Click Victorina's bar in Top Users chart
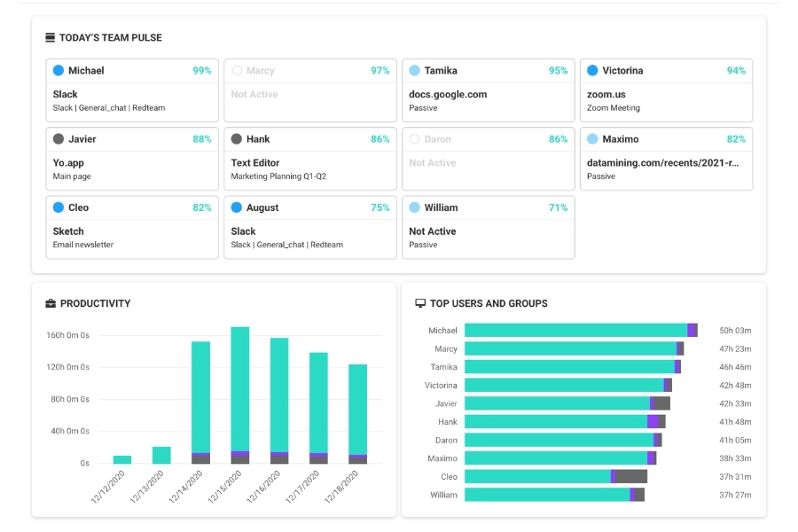 [568, 386]
